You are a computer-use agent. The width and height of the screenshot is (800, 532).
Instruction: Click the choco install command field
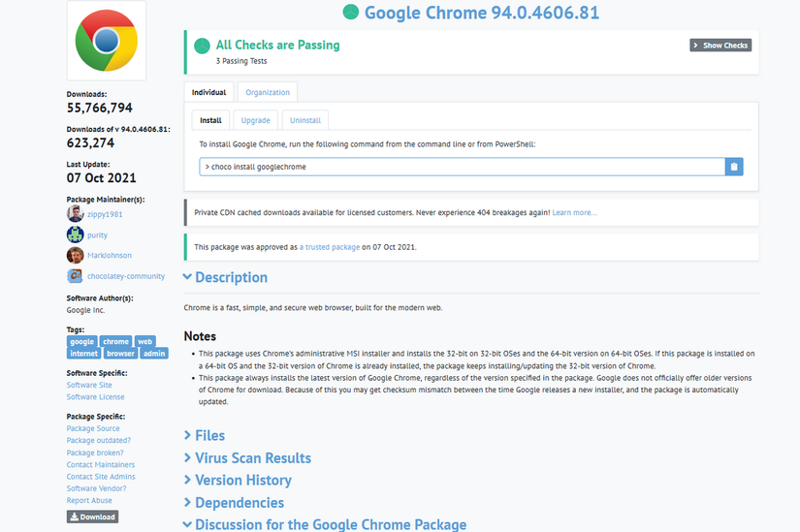462,167
